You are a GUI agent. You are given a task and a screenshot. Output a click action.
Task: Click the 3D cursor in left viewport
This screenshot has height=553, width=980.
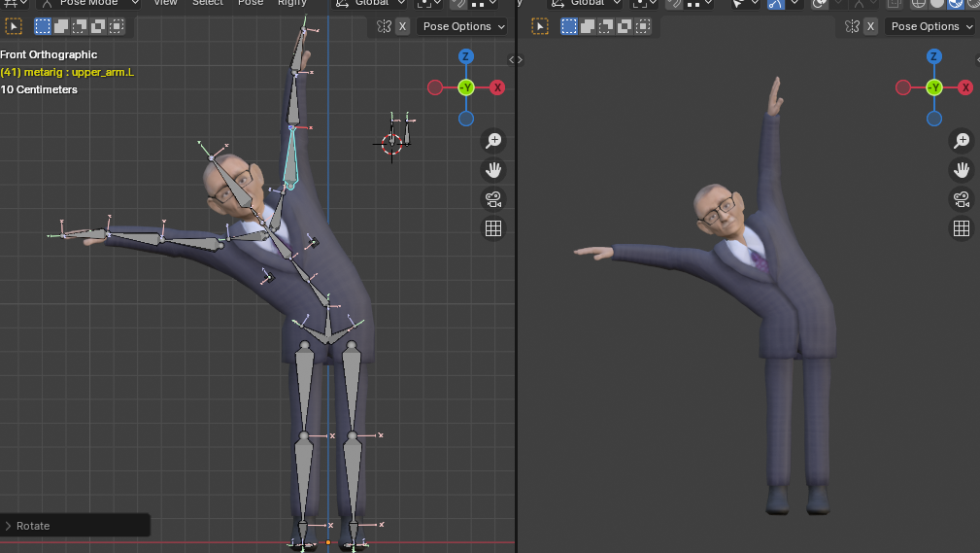coord(391,144)
